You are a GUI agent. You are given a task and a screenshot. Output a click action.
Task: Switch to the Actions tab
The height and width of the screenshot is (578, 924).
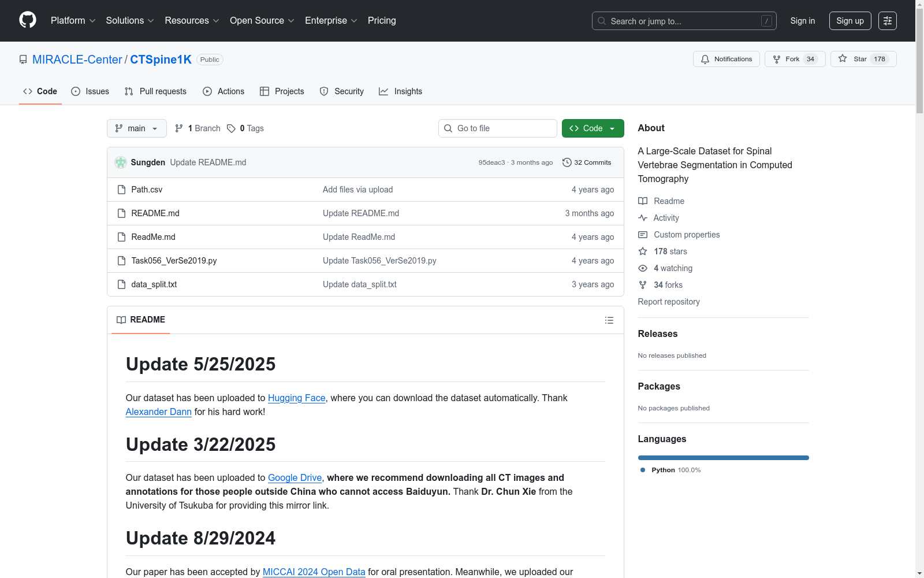click(x=223, y=91)
